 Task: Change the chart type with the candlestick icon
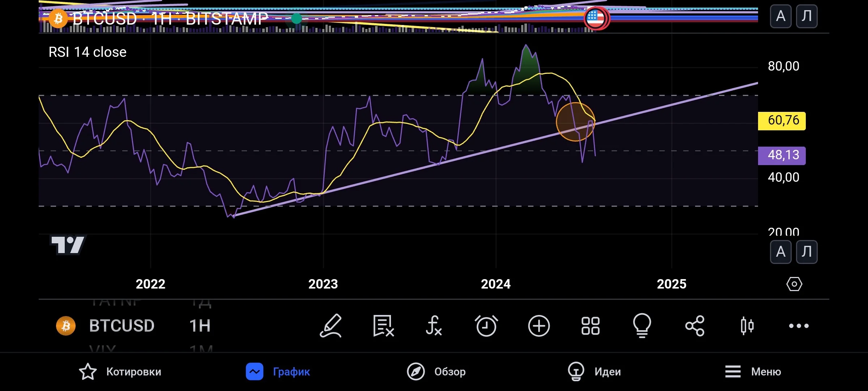click(x=747, y=326)
